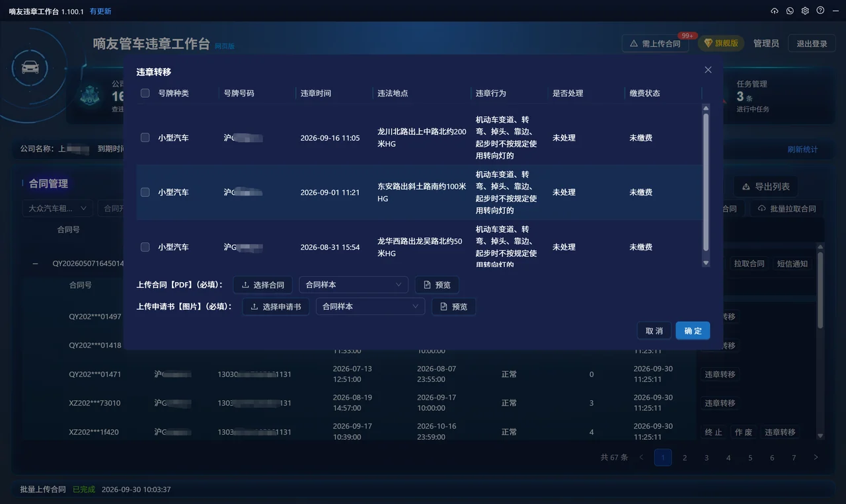Click the 刷新统计 refresh link
The height and width of the screenshot is (504, 846).
pos(802,149)
